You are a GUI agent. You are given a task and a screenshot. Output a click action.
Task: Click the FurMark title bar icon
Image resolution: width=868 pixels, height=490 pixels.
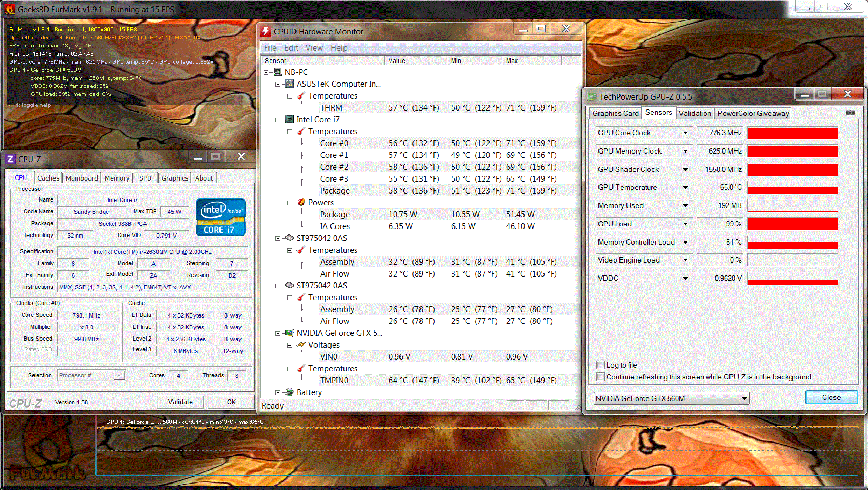point(10,9)
